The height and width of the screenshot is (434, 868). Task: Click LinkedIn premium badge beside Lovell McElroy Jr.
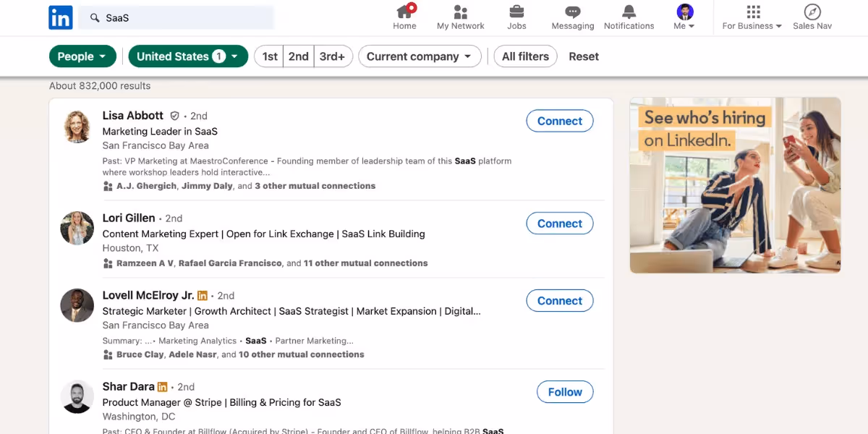pyautogui.click(x=203, y=295)
